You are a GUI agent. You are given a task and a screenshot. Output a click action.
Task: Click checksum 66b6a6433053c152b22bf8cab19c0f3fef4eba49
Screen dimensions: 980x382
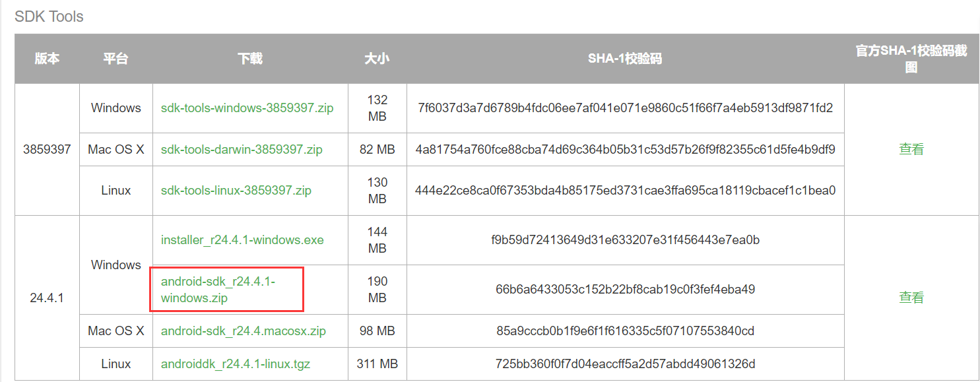click(x=625, y=290)
